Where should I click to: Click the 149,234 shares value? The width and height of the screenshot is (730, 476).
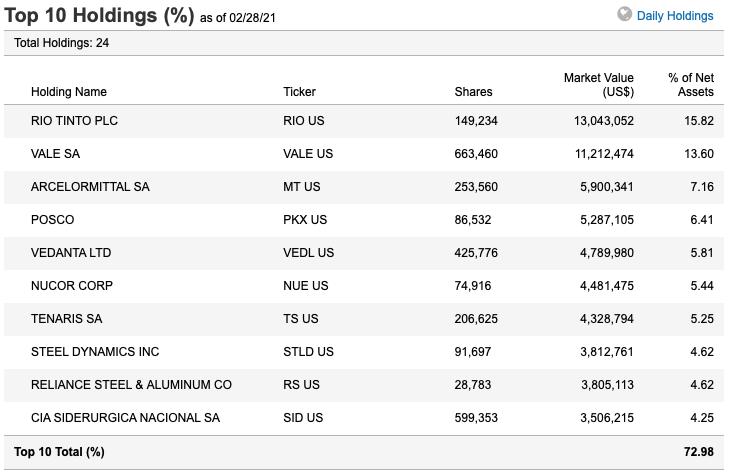pyautogui.click(x=476, y=121)
